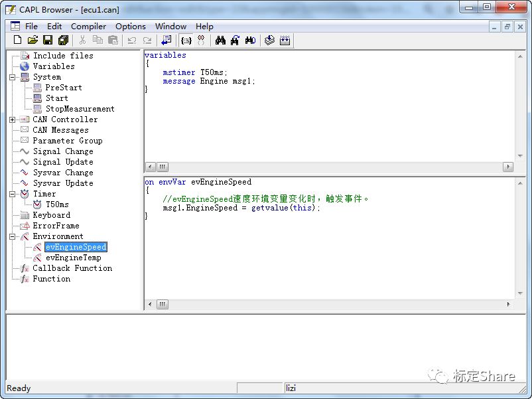
Task: Open the Help menu
Action: click(204, 26)
